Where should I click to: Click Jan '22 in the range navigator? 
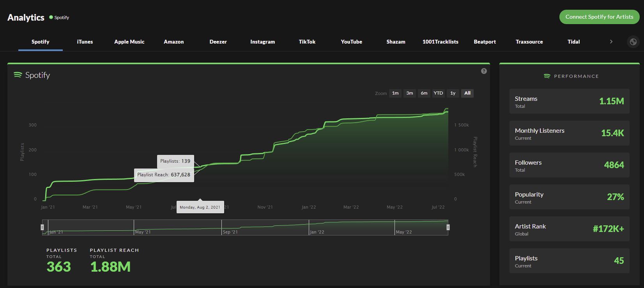(317, 232)
